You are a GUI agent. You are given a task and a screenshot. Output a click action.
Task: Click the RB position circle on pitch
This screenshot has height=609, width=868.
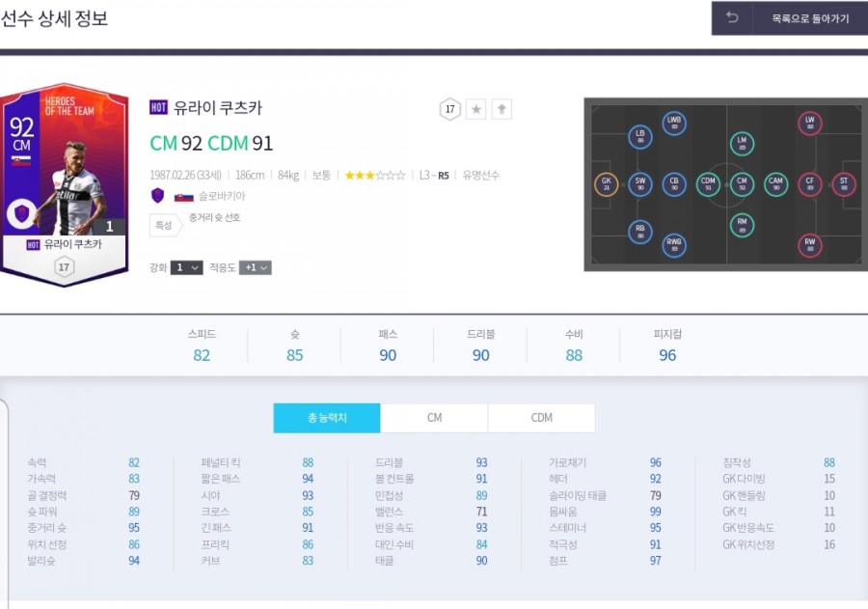[640, 231]
